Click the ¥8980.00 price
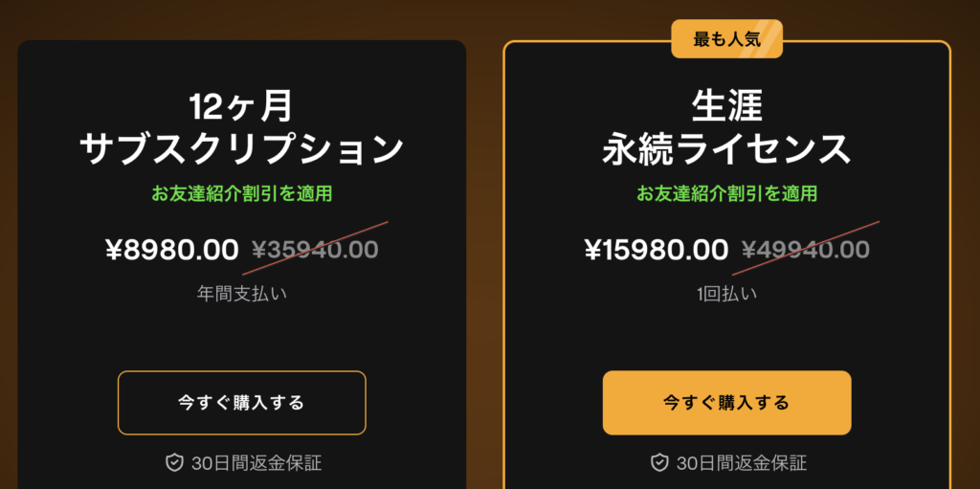 pyautogui.click(x=172, y=250)
